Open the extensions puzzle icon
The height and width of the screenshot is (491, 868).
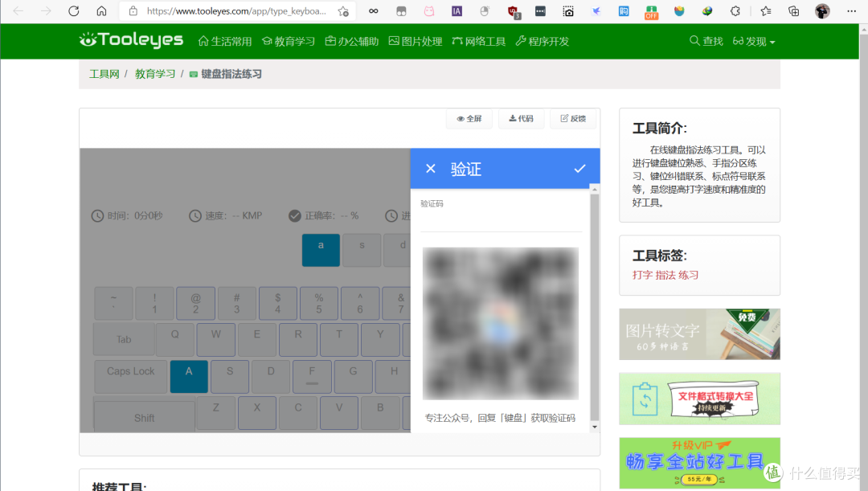point(735,11)
